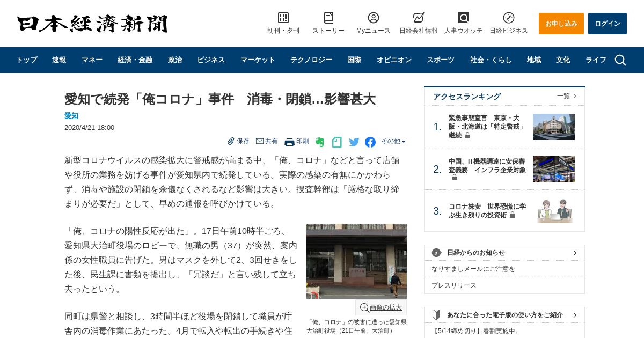644x338 pixels.
Task: Select the 地域 navigation tab
Action: pos(534,60)
